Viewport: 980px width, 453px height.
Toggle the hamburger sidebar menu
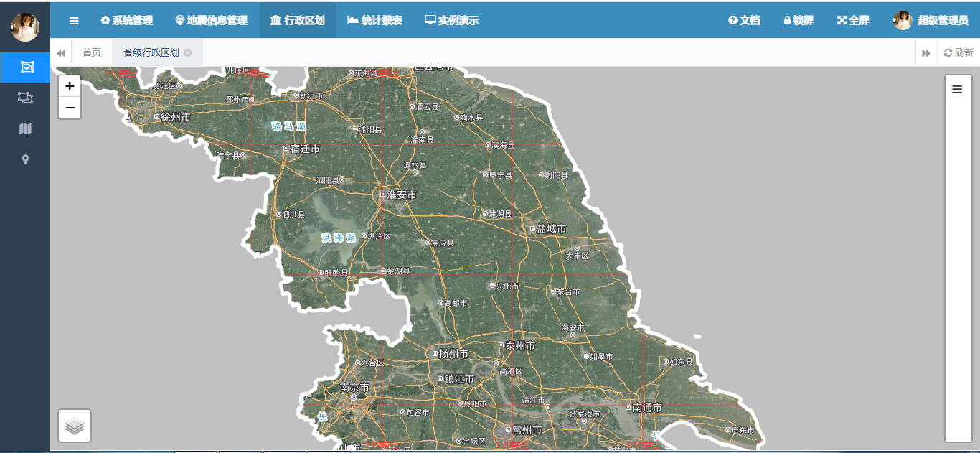pyautogui.click(x=74, y=20)
